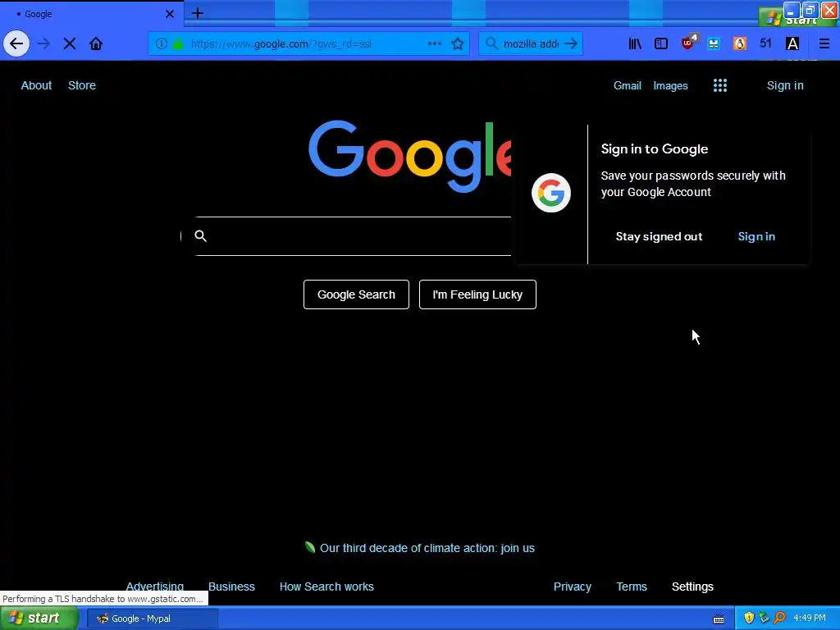Screen dimensions: 840x630
Task: Open the browser home page icon
Action: (x=96, y=44)
